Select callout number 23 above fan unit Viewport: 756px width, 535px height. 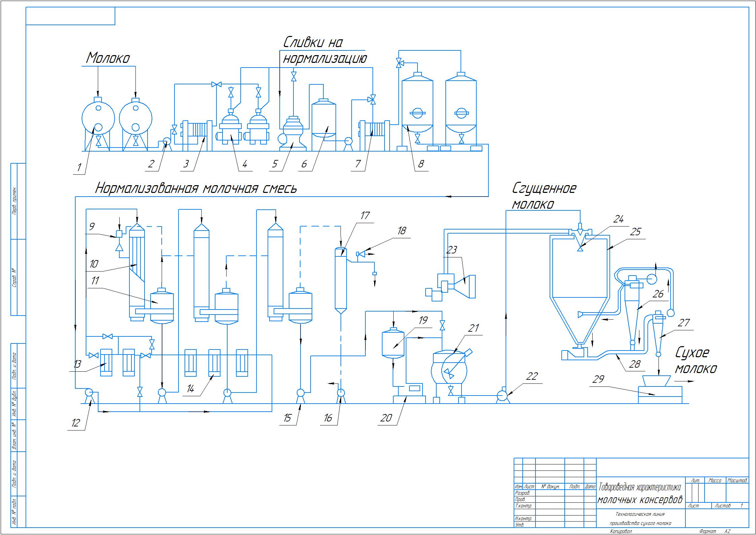pos(452,250)
